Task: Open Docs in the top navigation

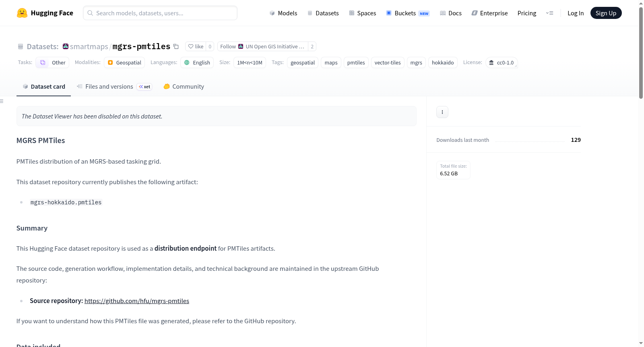Action: click(451, 13)
